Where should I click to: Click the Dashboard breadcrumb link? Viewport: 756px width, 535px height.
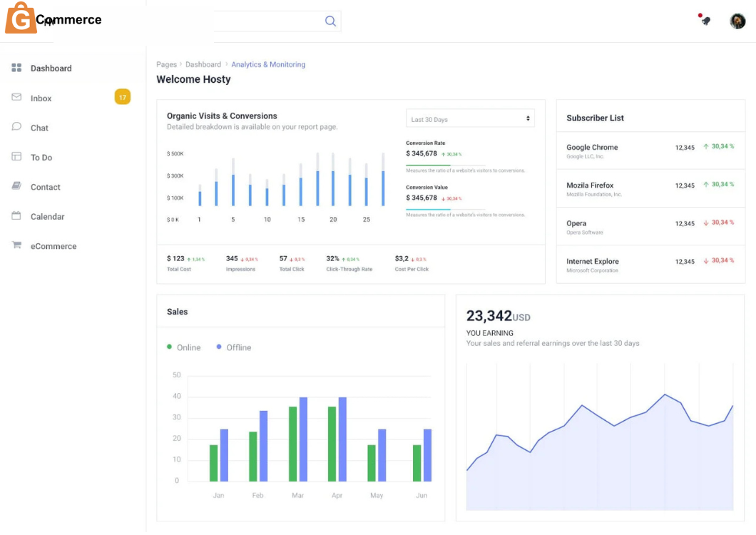pos(203,64)
